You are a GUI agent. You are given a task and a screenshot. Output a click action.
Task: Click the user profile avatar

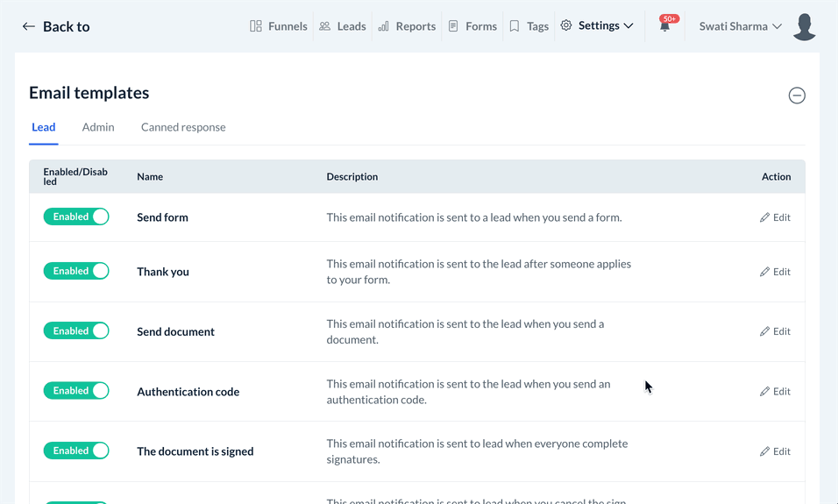[804, 26]
